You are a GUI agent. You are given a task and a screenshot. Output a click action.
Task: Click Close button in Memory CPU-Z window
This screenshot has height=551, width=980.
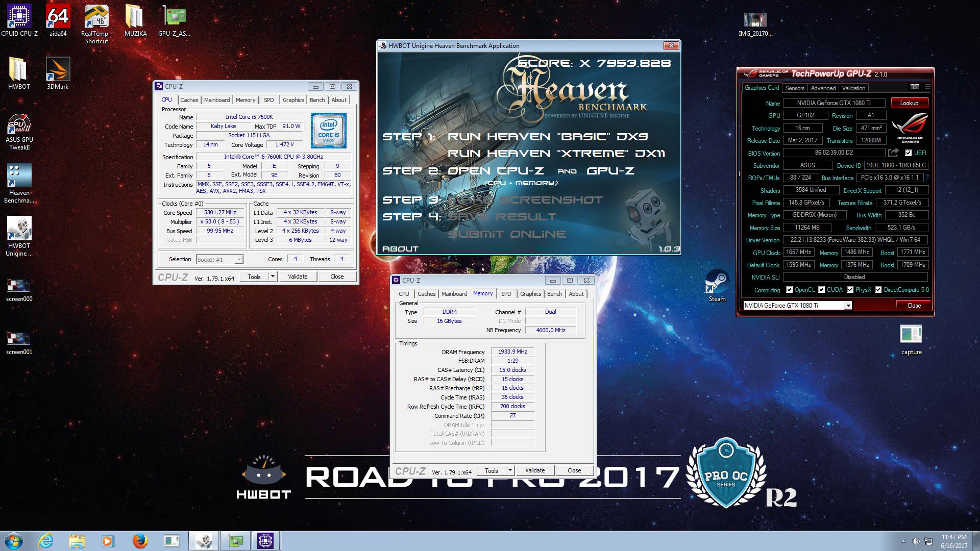pos(574,470)
